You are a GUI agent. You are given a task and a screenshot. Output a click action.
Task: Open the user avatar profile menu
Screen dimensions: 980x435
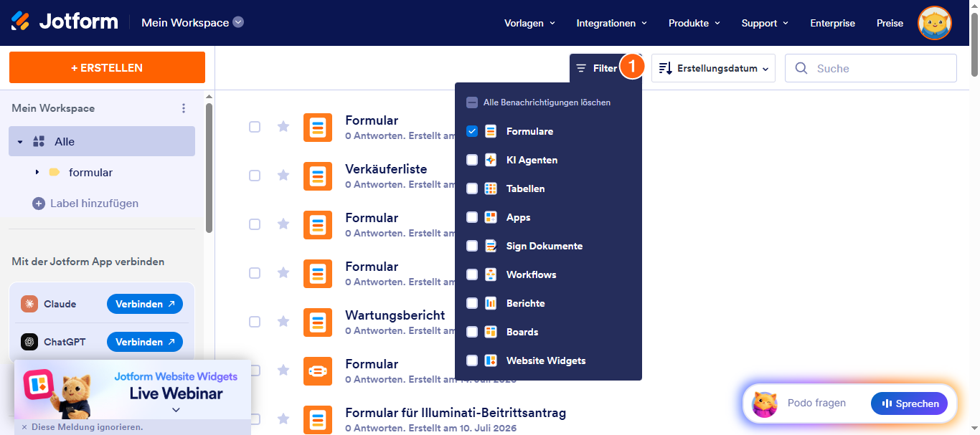tap(935, 23)
